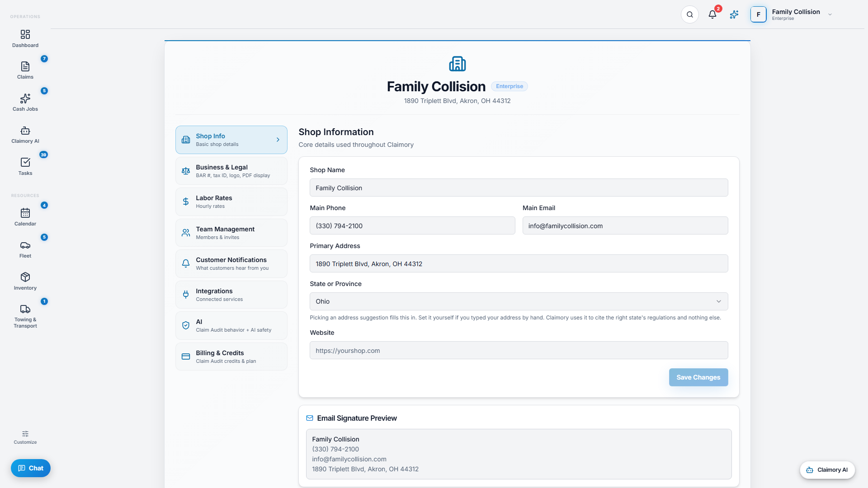
Task: Click the Customize sliders icon
Action: (25, 434)
